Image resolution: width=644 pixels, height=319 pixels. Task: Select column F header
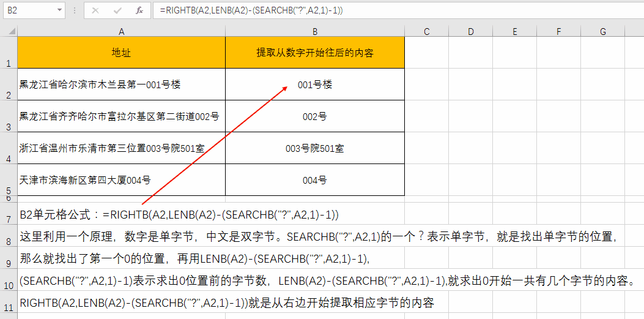point(558,31)
